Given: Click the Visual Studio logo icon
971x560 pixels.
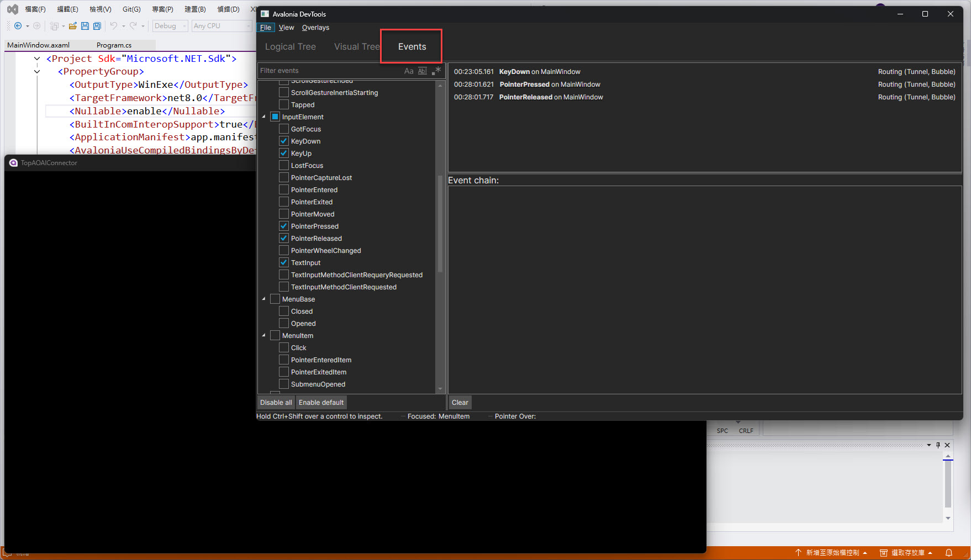Looking at the screenshot, I should pyautogui.click(x=12, y=9).
